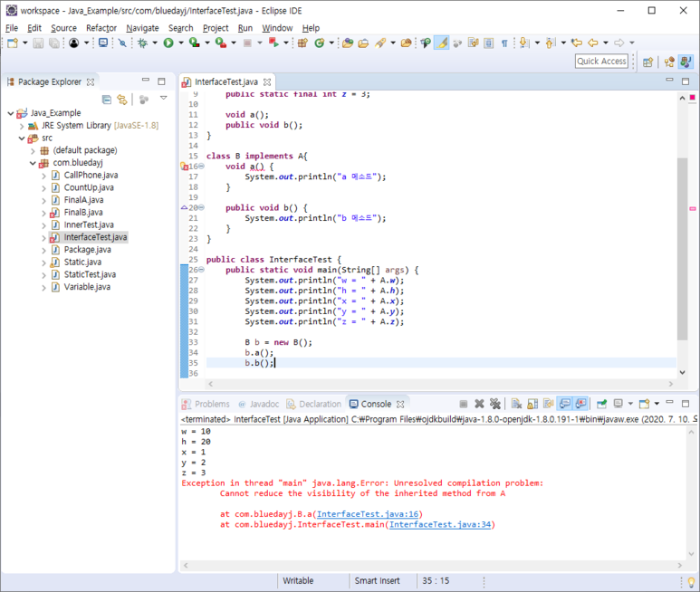The height and width of the screenshot is (592, 700).
Task: Click the editor vertical scrollbar thumb
Action: point(682,249)
